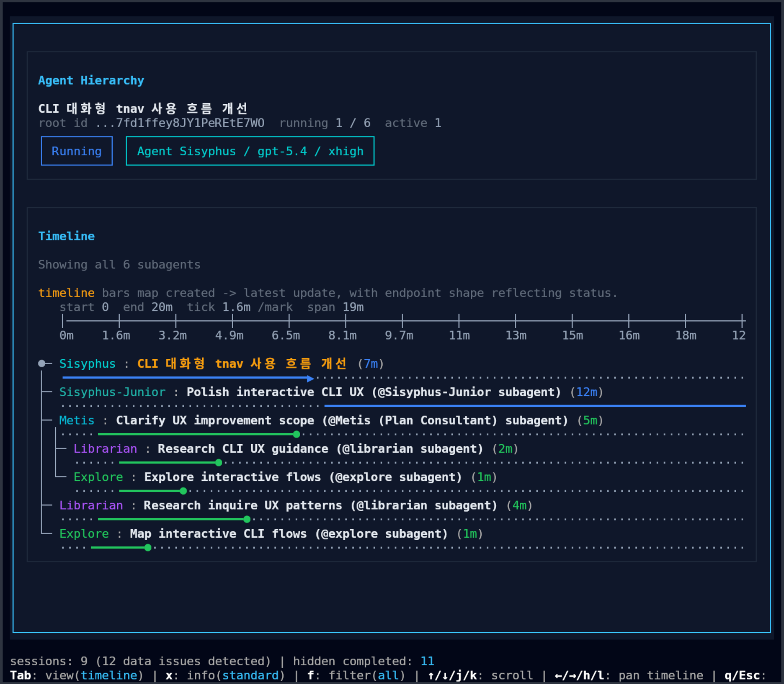The width and height of the screenshot is (784, 684).
Task: Click the ←/→/h/l pan timeline hint
Action: (x=629, y=675)
